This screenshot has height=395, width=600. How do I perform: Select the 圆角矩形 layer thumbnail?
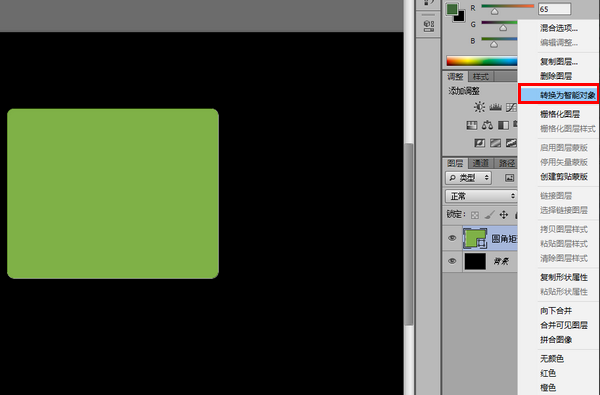[x=475, y=238]
